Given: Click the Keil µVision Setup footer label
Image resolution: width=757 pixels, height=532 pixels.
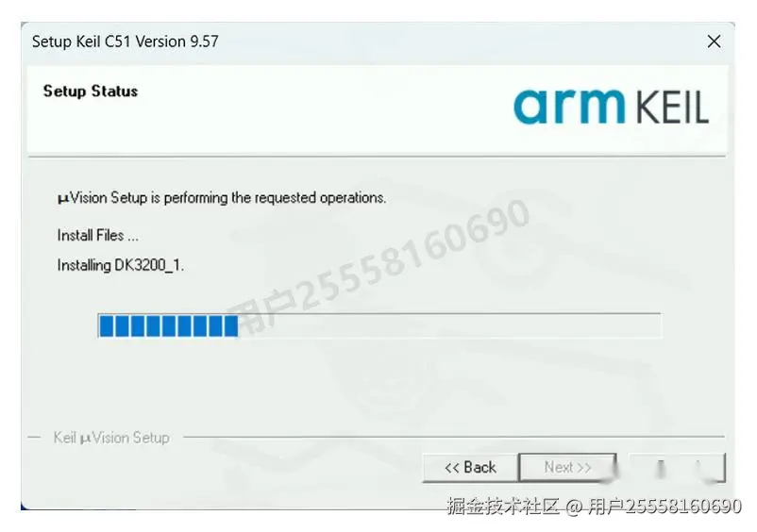Looking at the screenshot, I should tap(111, 438).
